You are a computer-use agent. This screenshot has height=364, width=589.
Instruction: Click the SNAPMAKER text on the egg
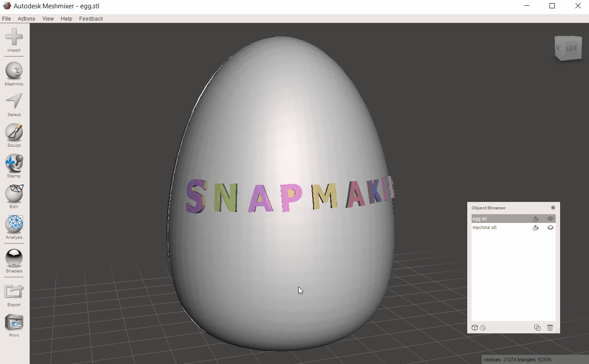click(290, 195)
